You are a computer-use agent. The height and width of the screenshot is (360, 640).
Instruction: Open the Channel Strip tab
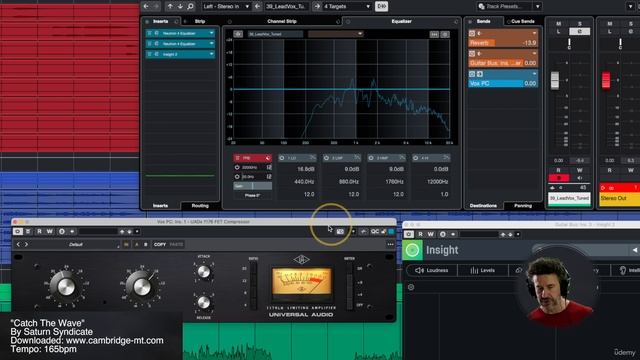282,21
